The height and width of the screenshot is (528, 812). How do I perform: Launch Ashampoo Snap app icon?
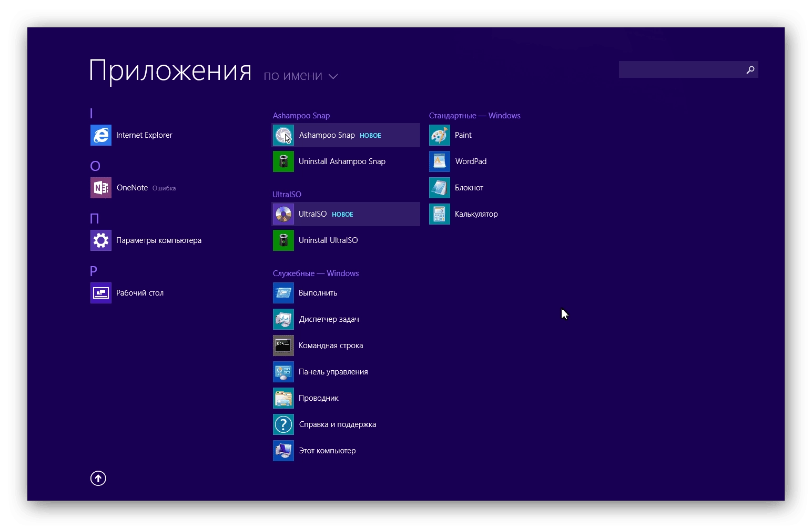pyautogui.click(x=283, y=135)
